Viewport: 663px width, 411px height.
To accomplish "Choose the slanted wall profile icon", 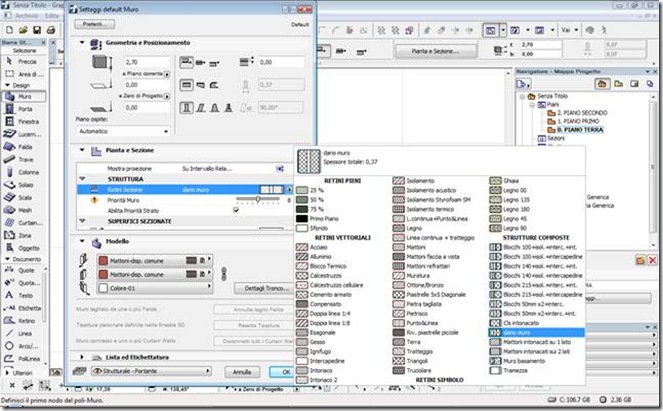I will (201, 108).
